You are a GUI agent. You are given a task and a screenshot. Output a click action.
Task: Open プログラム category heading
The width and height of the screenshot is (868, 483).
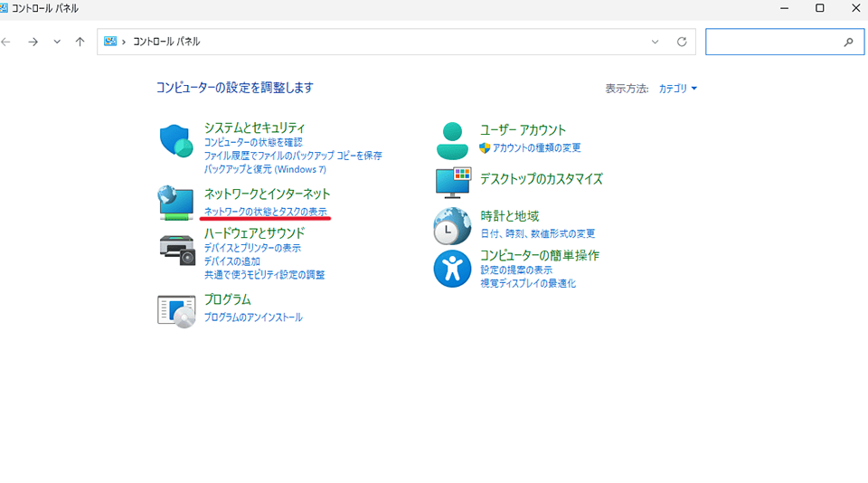[228, 299]
